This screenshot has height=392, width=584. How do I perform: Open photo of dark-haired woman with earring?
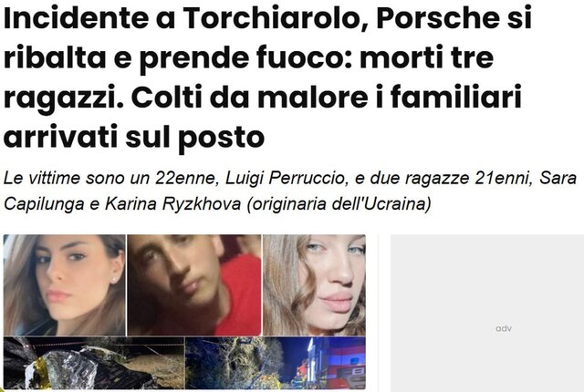point(65,285)
